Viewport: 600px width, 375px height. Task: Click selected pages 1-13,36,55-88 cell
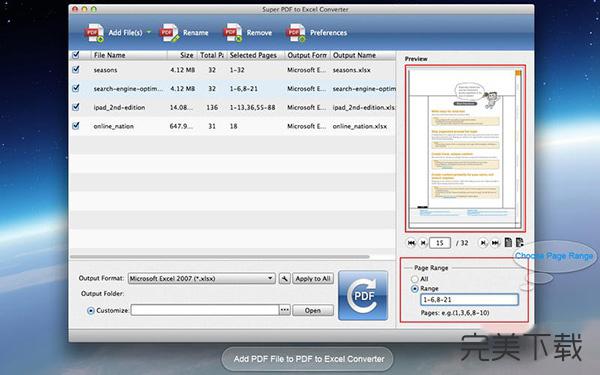point(253,108)
